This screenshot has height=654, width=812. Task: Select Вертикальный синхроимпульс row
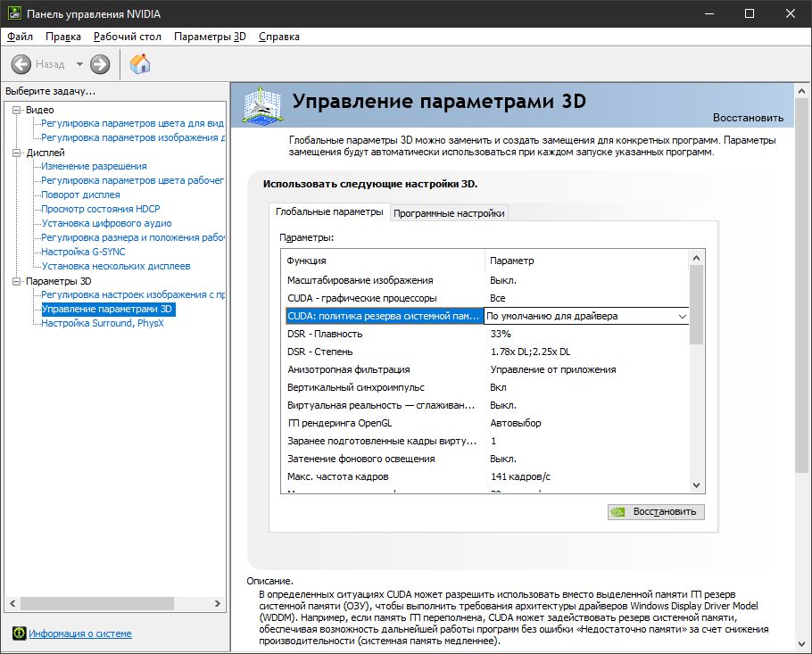click(x=487, y=387)
